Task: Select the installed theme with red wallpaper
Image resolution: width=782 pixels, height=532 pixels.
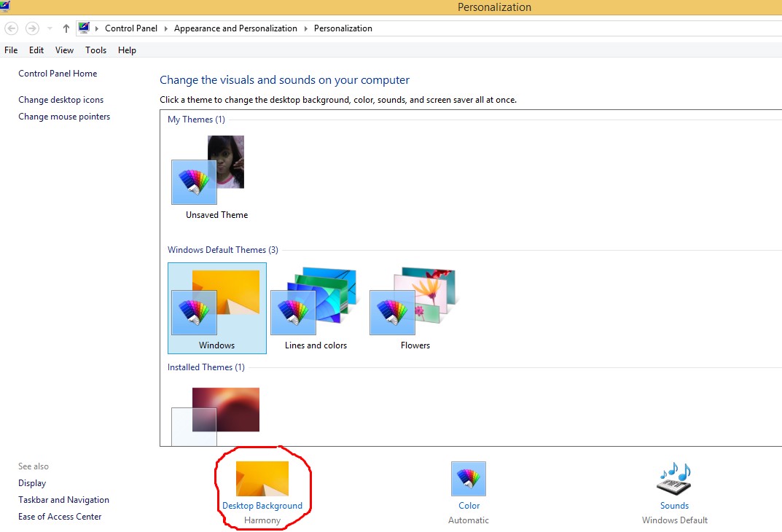Action: (216, 416)
